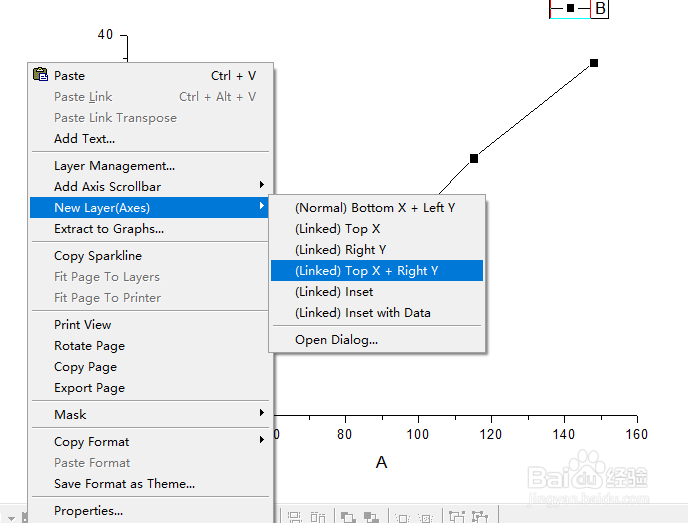Click the vertical align objects toolbar icon
Image resolution: width=688 pixels, height=523 pixels.
point(295,517)
